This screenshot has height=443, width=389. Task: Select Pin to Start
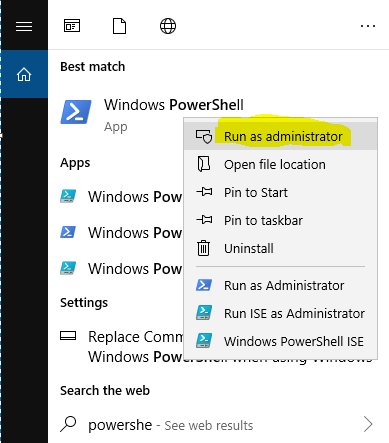click(x=281, y=192)
